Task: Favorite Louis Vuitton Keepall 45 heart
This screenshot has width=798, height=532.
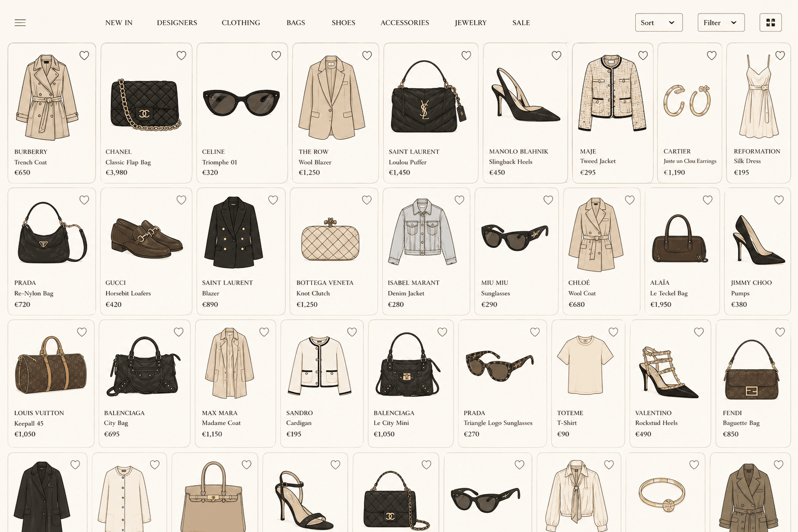Action: click(82, 332)
